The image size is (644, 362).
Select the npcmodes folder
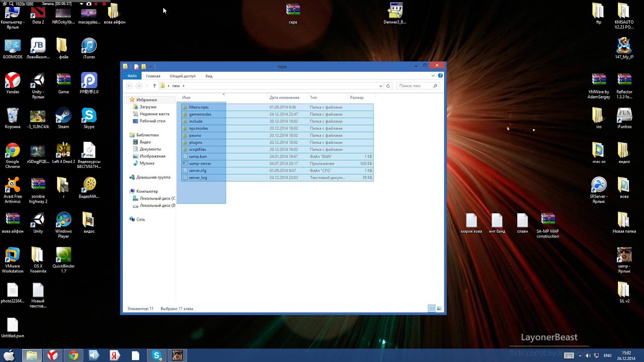pyautogui.click(x=277, y=128)
